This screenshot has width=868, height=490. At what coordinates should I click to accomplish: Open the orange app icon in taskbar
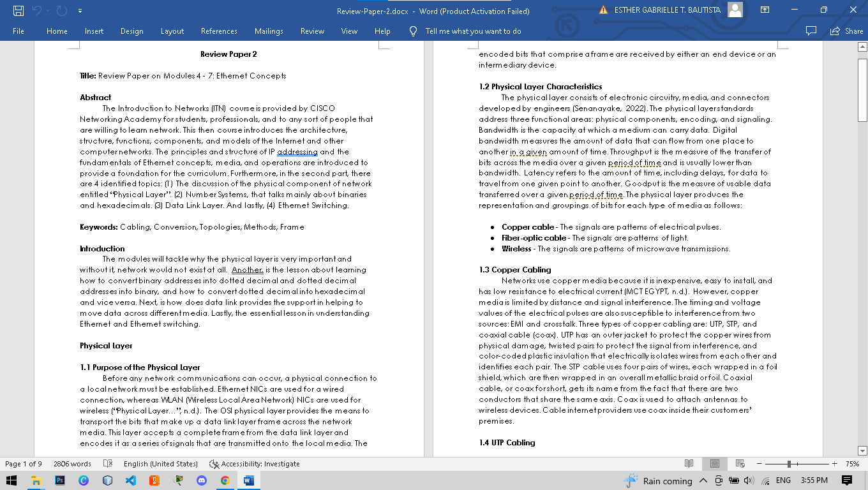(x=154, y=480)
